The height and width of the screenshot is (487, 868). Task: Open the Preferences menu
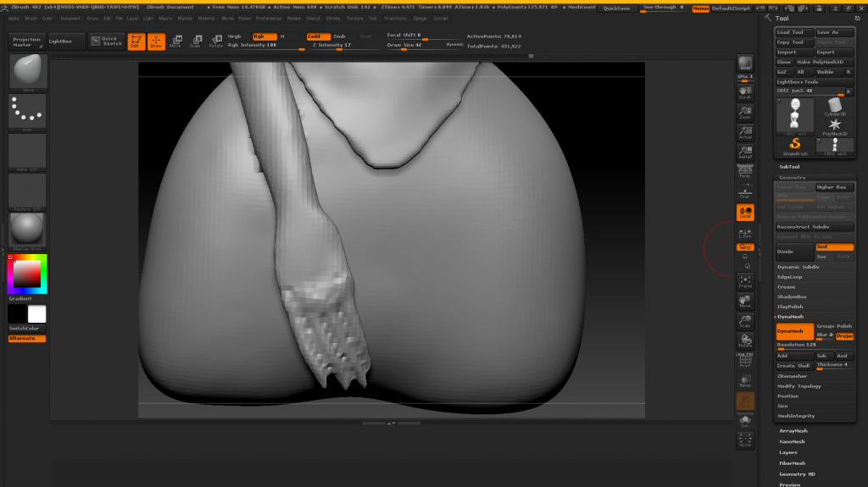[x=269, y=19]
